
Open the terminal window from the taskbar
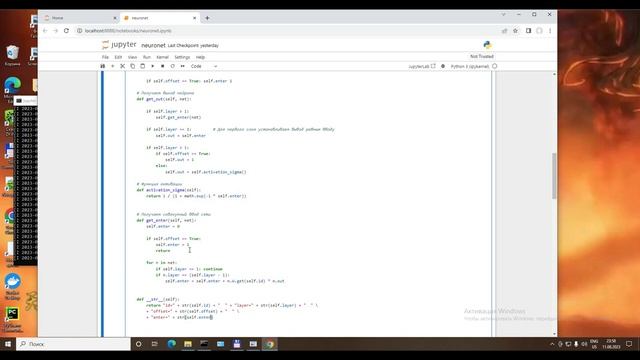click(204, 344)
